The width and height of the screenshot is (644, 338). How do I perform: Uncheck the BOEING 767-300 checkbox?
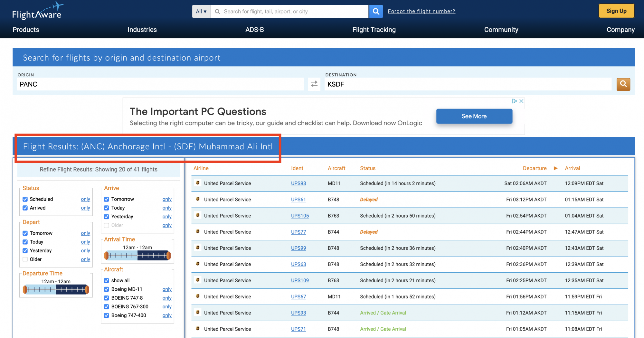point(107,307)
